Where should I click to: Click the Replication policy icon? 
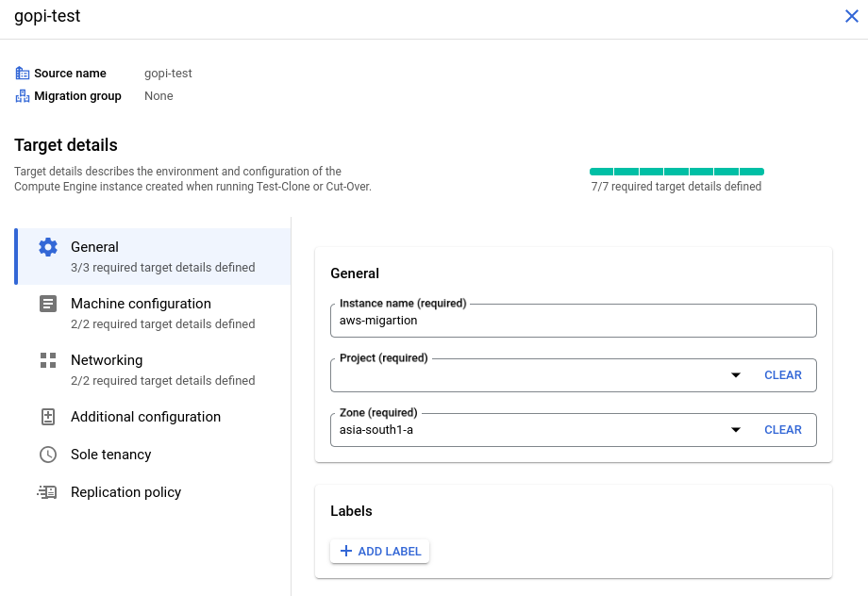(47, 492)
